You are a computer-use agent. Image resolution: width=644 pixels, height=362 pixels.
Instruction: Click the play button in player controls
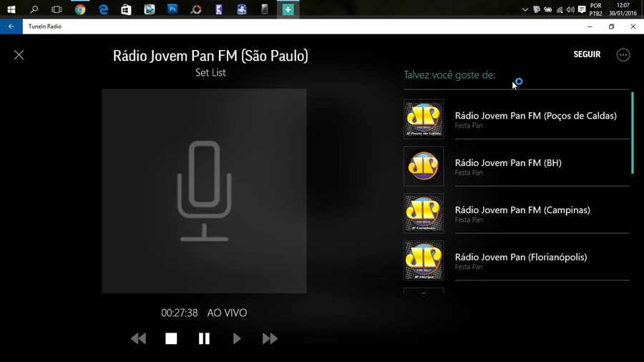point(237,338)
